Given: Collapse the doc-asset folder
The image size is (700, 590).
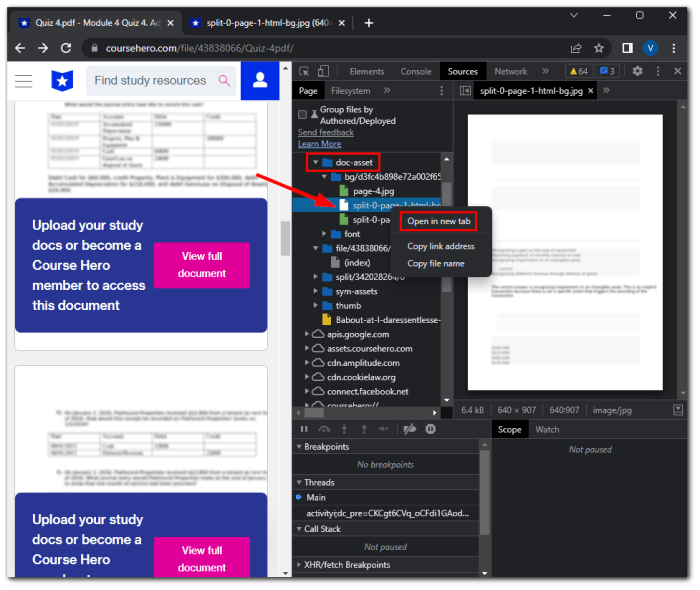Looking at the screenshot, I should coord(315,162).
